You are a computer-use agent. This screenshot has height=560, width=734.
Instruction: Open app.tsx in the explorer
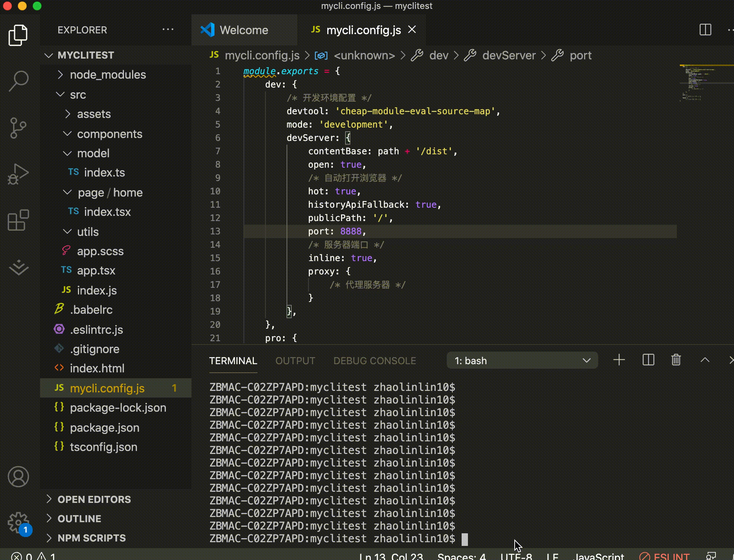pos(115,270)
